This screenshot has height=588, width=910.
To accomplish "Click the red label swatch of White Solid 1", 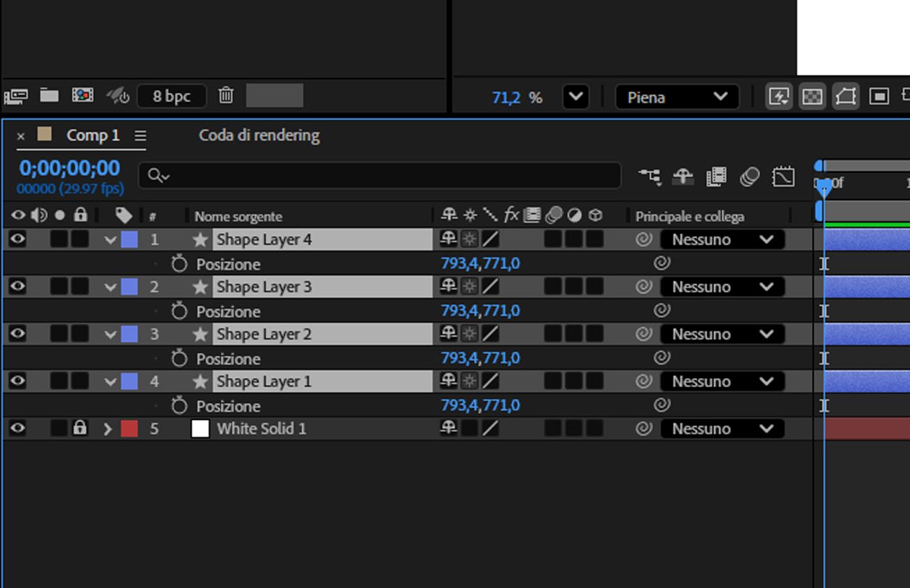I will tap(129, 428).
